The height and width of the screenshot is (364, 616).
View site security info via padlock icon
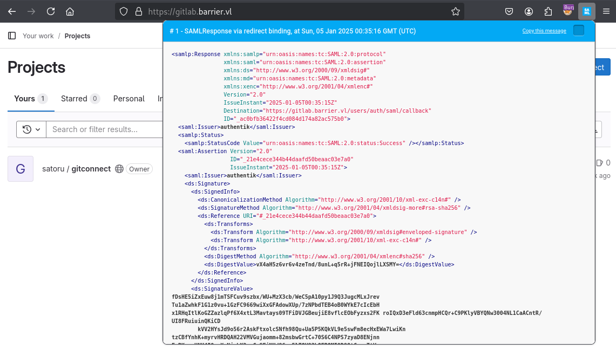(139, 12)
